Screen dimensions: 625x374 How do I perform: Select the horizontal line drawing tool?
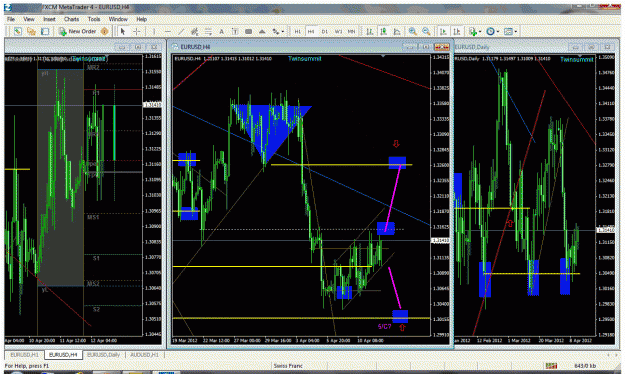point(167,31)
